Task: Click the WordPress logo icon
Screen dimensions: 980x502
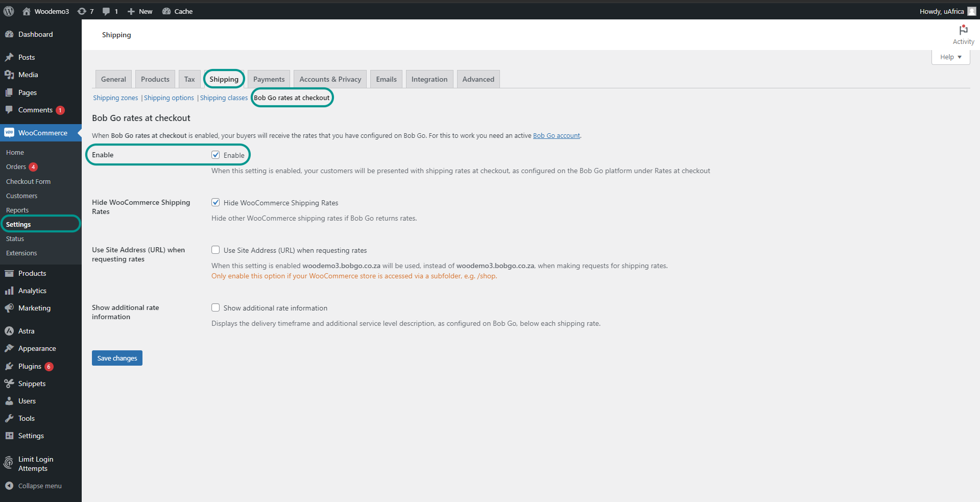Action: pos(9,11)
